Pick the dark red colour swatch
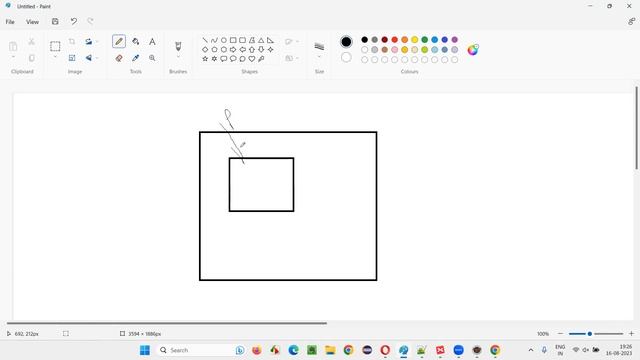 click(384, 40)
